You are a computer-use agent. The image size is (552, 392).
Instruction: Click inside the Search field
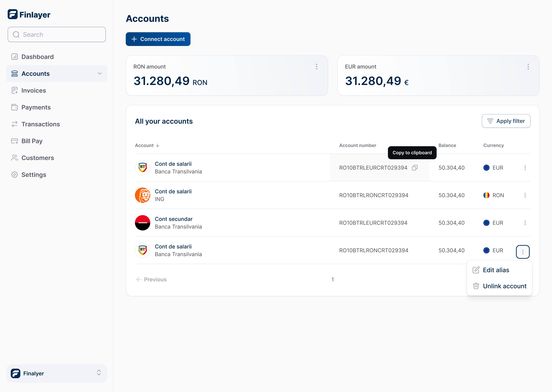coord(57,34)
